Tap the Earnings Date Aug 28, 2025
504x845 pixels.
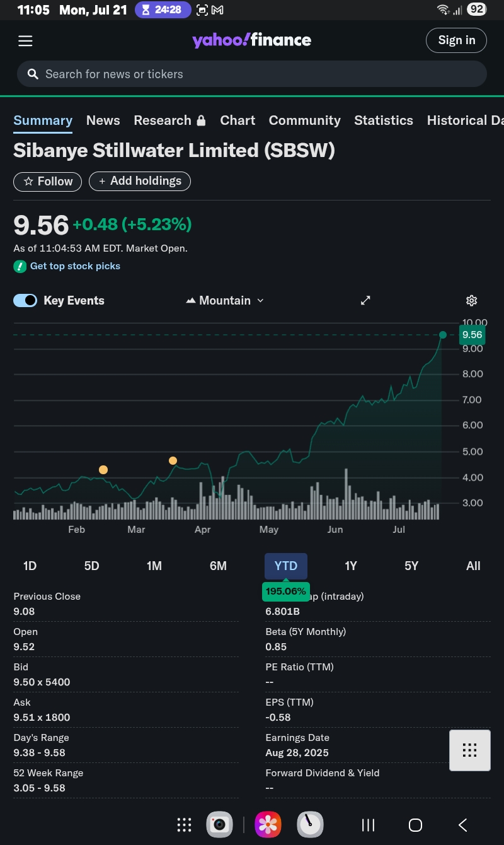pyautogui.click(x=297, y=753)
